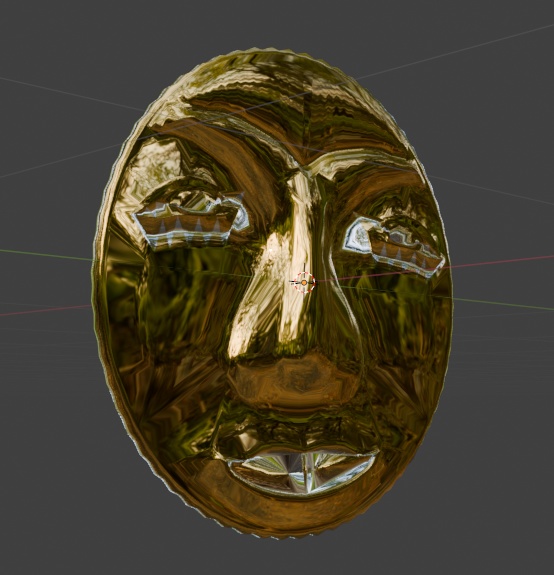Click the green Y axis line right of mask
This screenshot has width=554, height=575.
(x=503, y=304)
